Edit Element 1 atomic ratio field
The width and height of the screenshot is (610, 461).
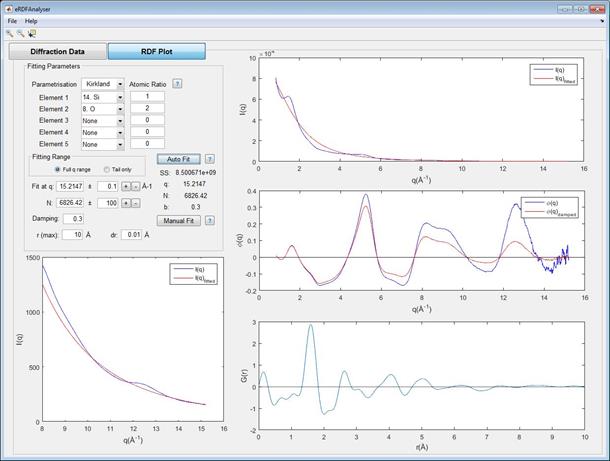tap(147, 96)
